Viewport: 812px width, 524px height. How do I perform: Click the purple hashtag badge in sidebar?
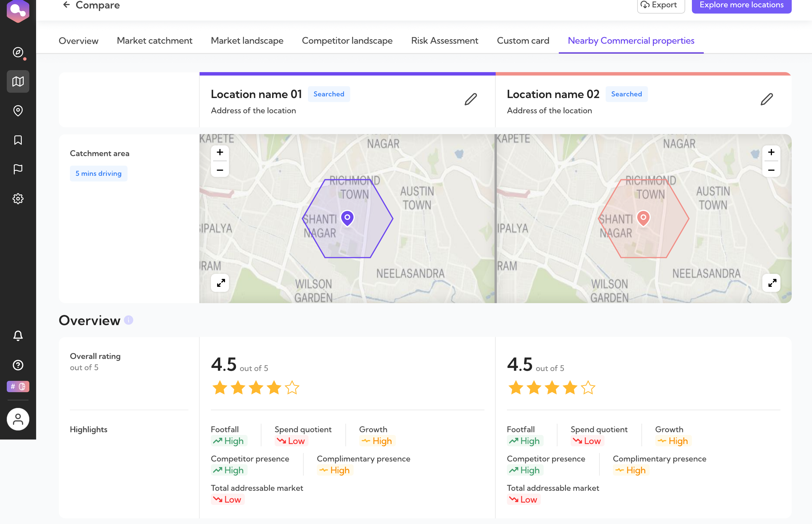18,386
